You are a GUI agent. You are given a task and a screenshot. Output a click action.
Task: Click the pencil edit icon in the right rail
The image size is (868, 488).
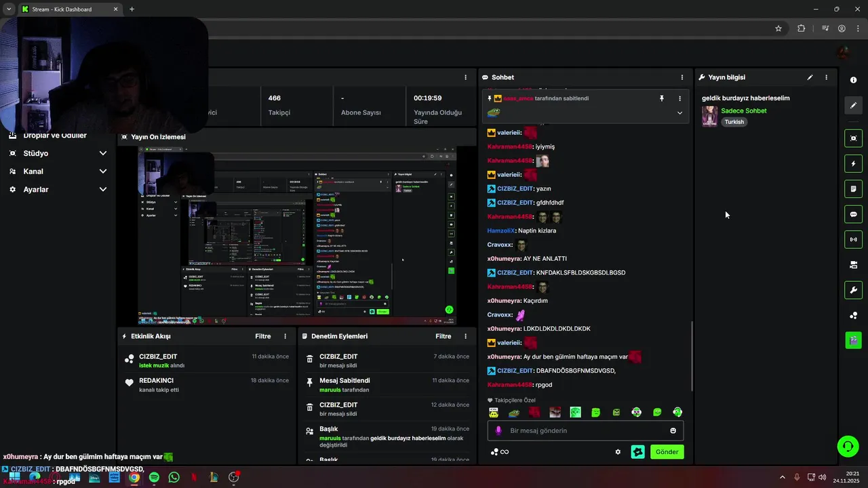[853, 105]
